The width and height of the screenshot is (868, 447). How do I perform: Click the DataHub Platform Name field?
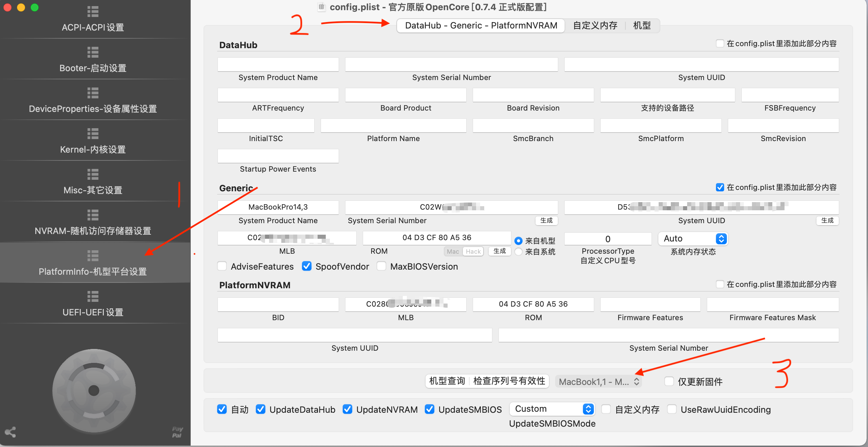(x=393, y=125)
